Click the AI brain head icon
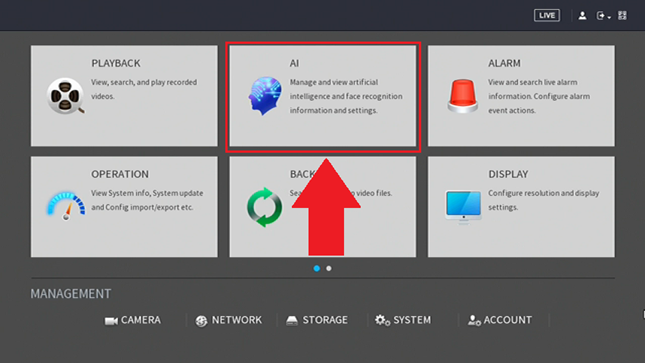Viewport: 645px width, 363px height. 264,96
